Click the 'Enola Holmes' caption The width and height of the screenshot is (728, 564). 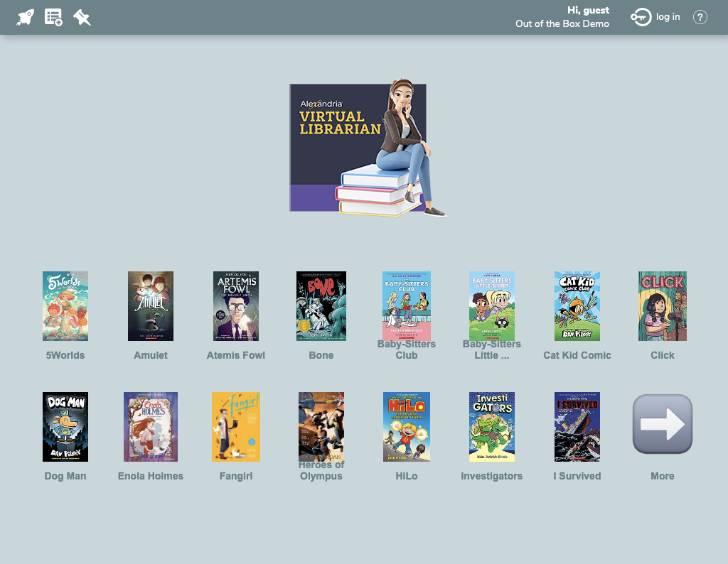(x=151, y=476)
